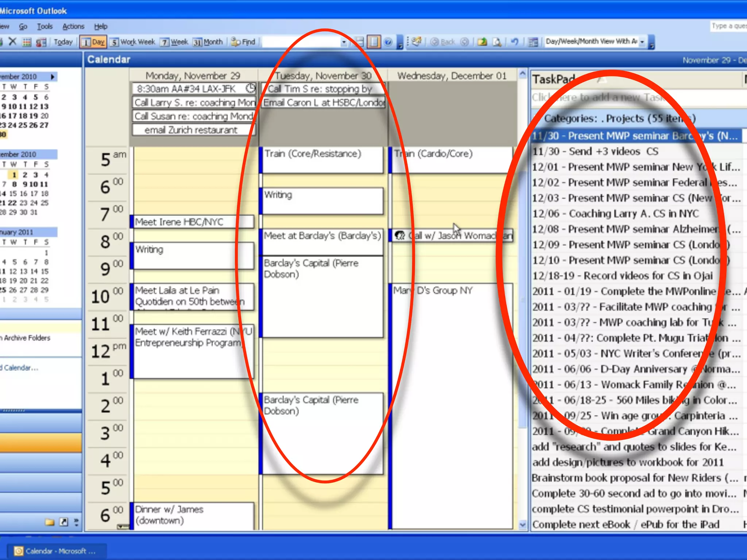Click calendar scrollbar down arrow

coord(522,525)
